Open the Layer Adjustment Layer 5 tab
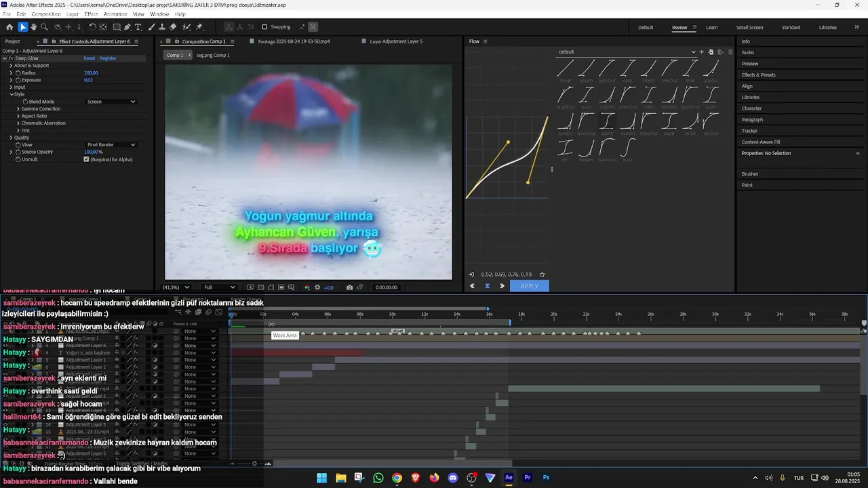 pyautogui.click(x=396, y=41)
